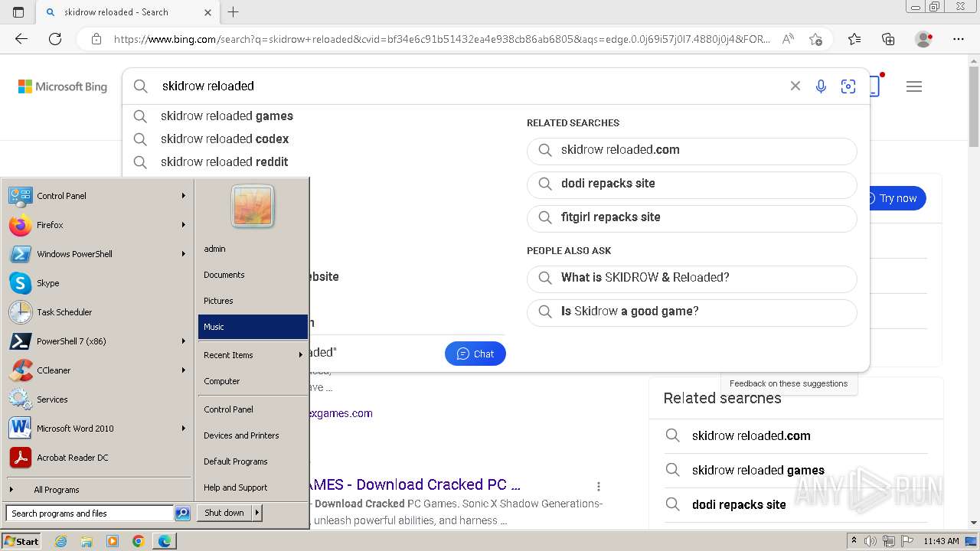
Task: Click dodi repacks site pill
Action: pyautogui.click(x=692, y=184)
